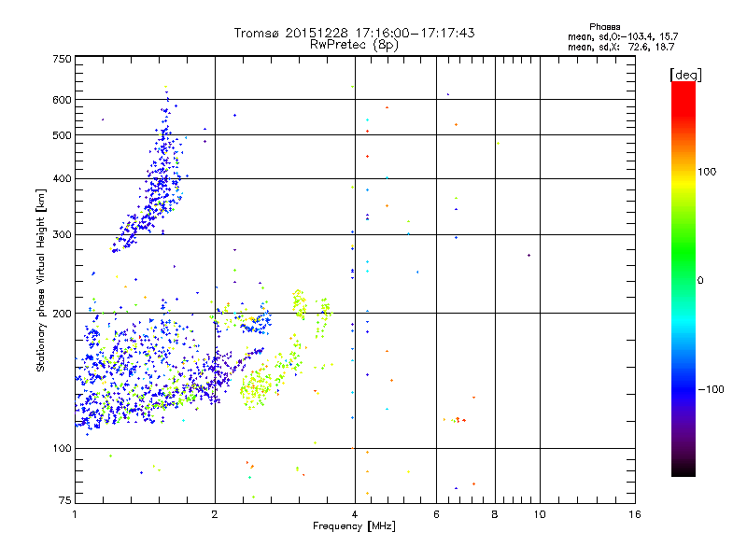The width and height of the screenshot is (747, 560).
Task: Click the y-axis '600' tick label
Action: point(62,100)
